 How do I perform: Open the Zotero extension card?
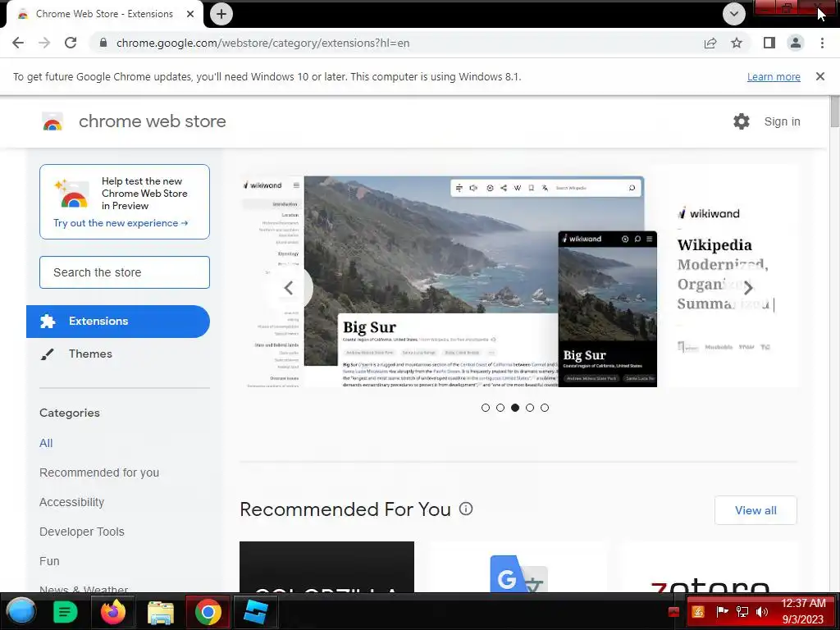tap(710, 567)
